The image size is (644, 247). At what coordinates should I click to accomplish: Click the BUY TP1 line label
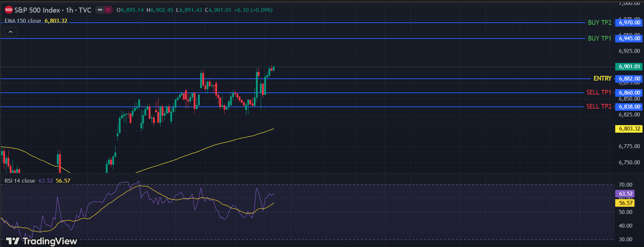(599, 38)
